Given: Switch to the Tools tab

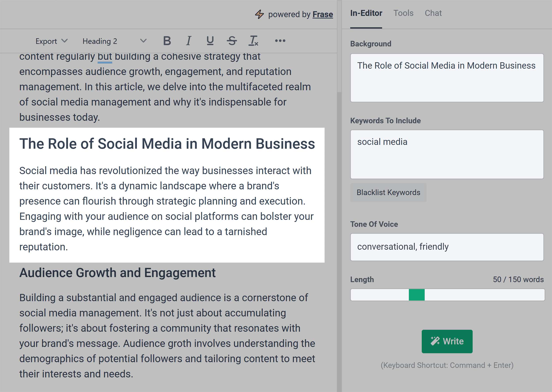Looking at the screenshot, I should click(403, 13).
